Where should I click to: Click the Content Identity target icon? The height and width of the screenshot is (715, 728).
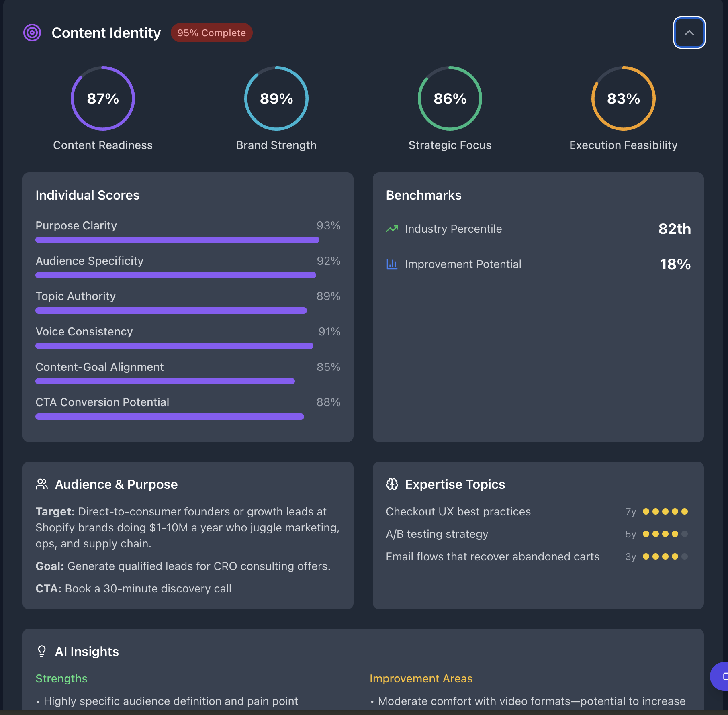click(x=32, y=33)
